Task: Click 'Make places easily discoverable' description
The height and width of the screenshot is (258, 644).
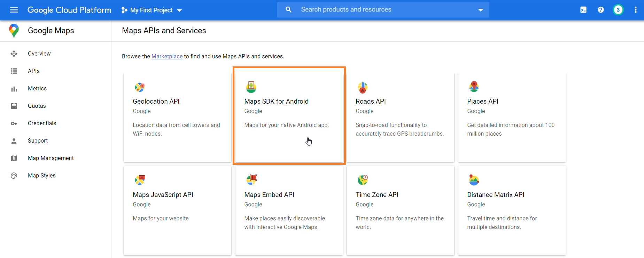Action: (x=284, y=223)
